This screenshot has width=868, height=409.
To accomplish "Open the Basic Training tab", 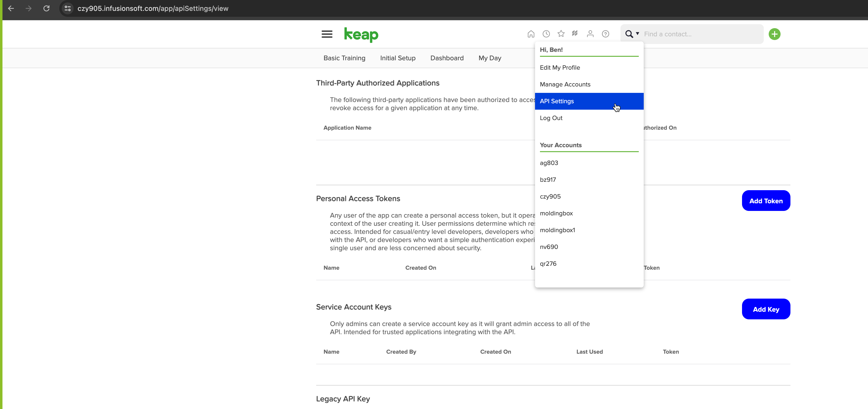I will (344, 58).
